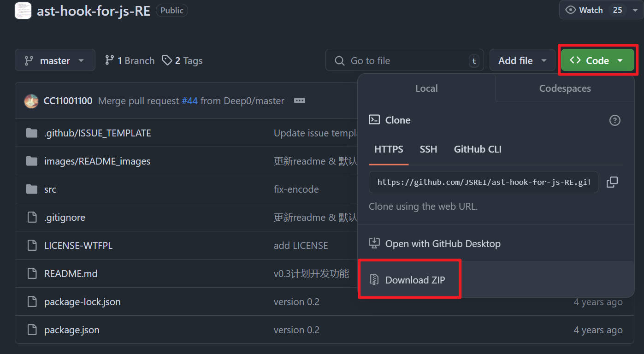Switch to the Codespaces tab

click(565, 88)
